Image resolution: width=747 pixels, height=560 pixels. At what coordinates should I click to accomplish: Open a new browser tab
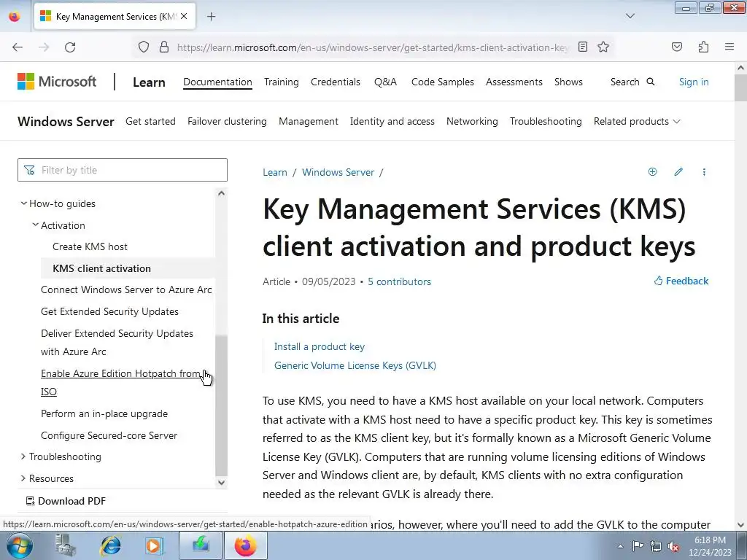212,17
